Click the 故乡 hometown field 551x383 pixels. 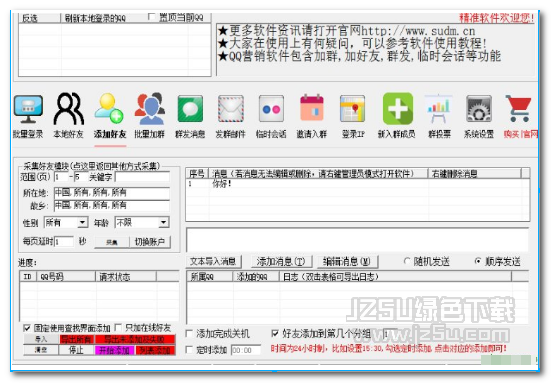[112, 205]
